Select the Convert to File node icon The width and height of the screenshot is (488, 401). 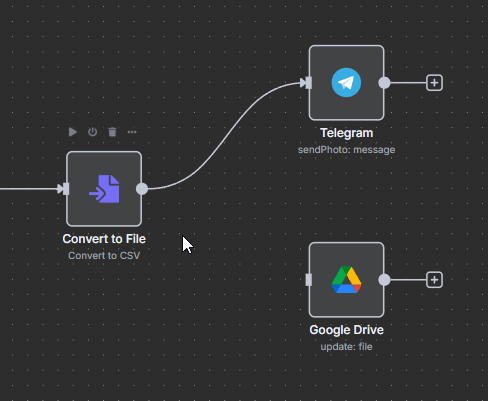104,189
